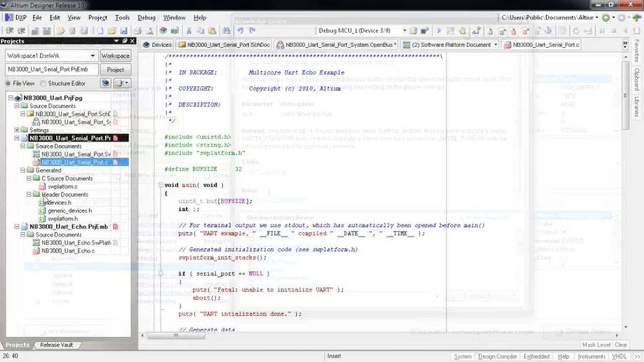Click the Save toolbar icon
The width and height of the screenshot is (644, 362).
pos(124,30)
